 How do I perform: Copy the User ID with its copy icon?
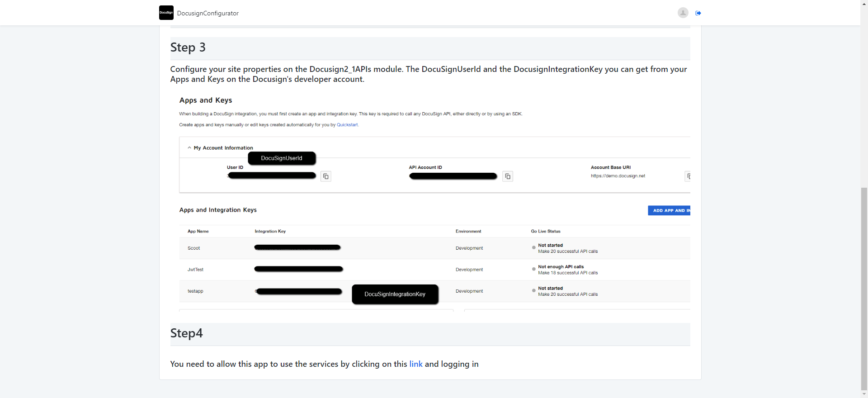(325, 176)
